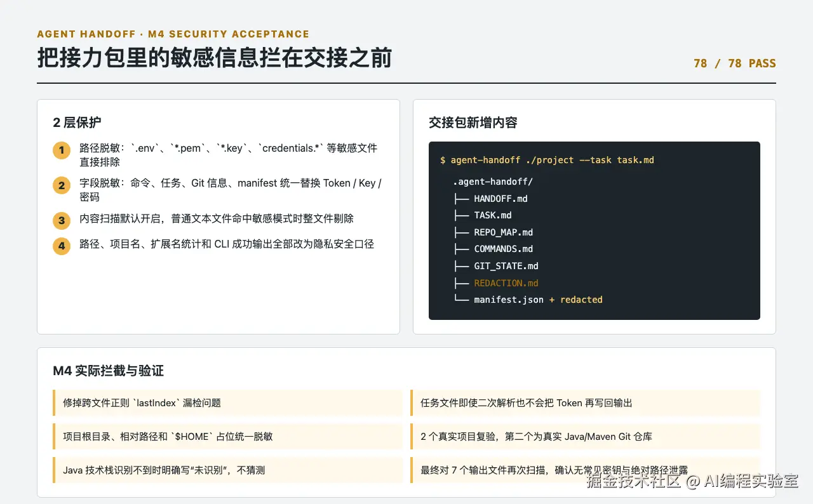Click the 字段脱敏 list item text
Image resolution: width=813 pixels, height=504 pixels.
(x=231, y=190)
